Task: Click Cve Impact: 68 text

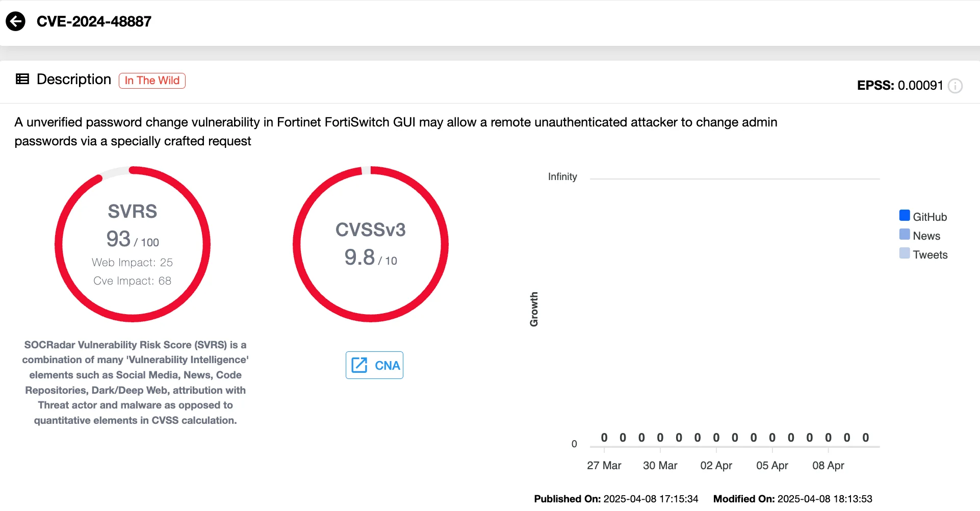Action: pyautogui.click(x=133, y=280)
